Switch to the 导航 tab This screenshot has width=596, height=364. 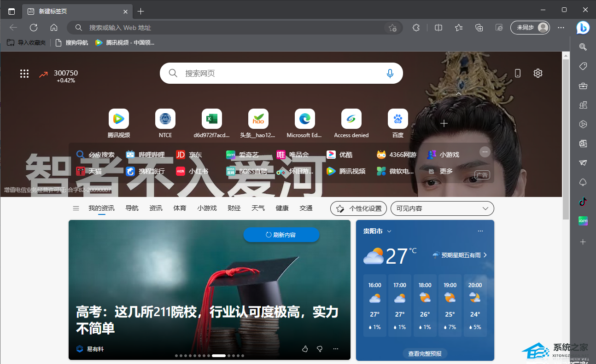click(x=132, y=208)
